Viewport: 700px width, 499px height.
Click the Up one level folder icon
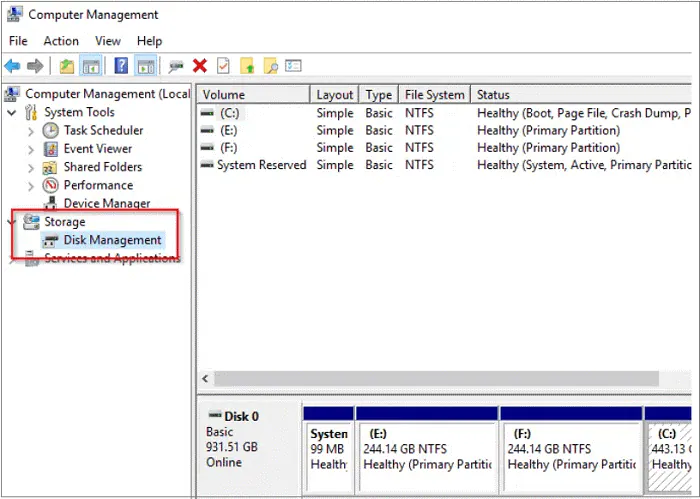67,67
